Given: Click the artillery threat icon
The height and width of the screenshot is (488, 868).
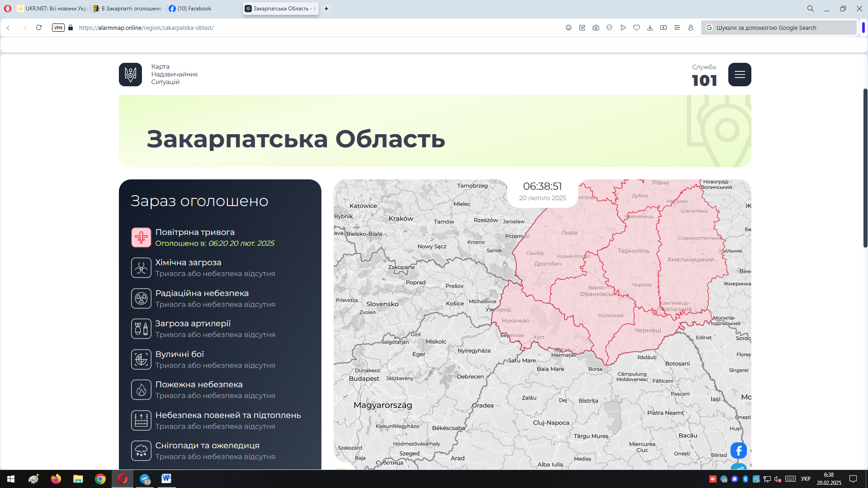Looking at the screenshot, I should pyautogui.click(x=141, y=328).
